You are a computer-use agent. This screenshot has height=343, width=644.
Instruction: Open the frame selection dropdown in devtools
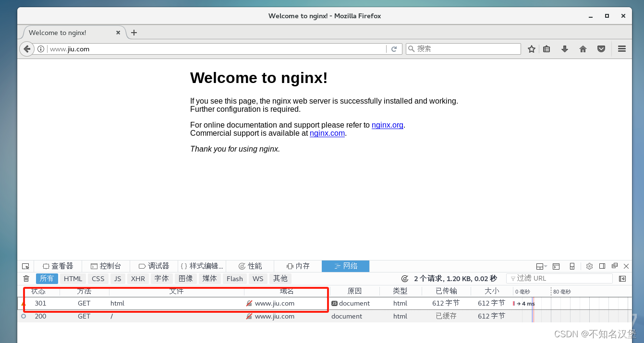[x=542, y=266]
